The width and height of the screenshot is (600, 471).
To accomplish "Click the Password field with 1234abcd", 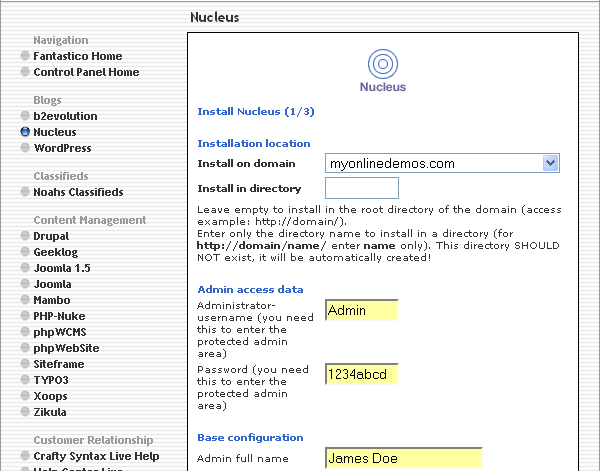I will coord(362,374).
